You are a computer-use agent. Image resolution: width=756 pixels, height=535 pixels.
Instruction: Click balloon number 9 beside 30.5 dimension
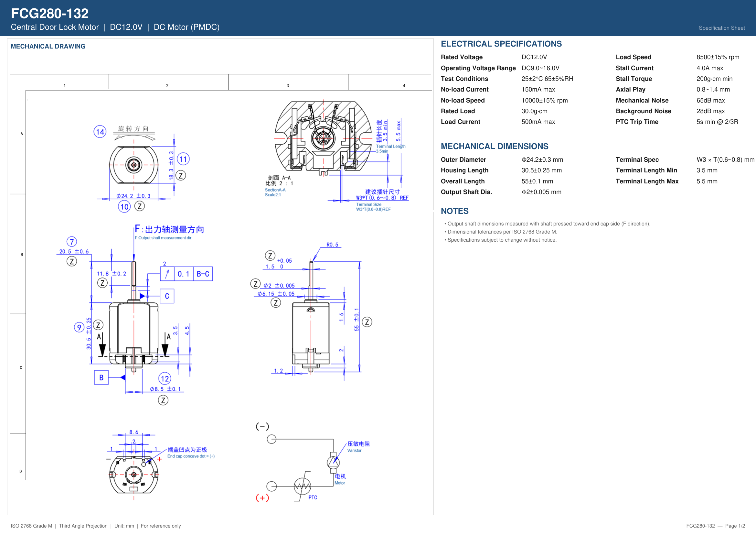pyautogui.click(x=79, y=327)
